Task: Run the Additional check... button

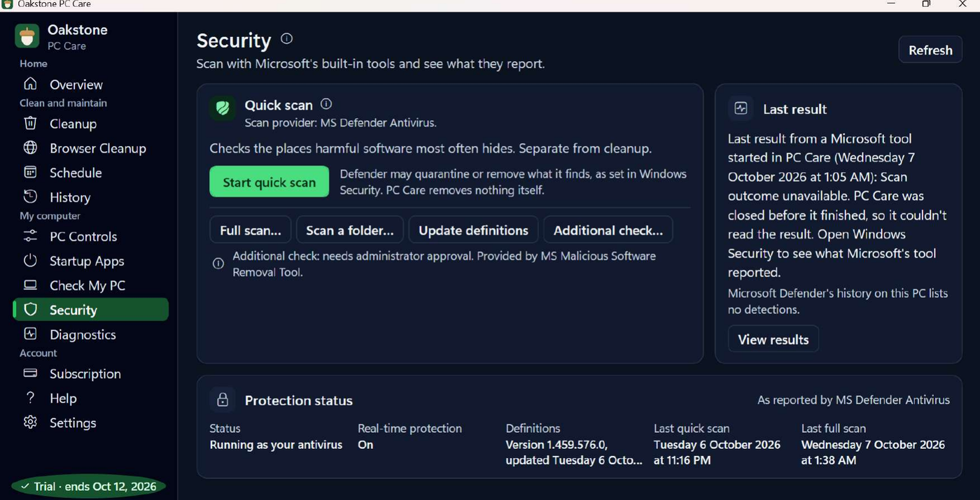Action: (x=608, y=230)
